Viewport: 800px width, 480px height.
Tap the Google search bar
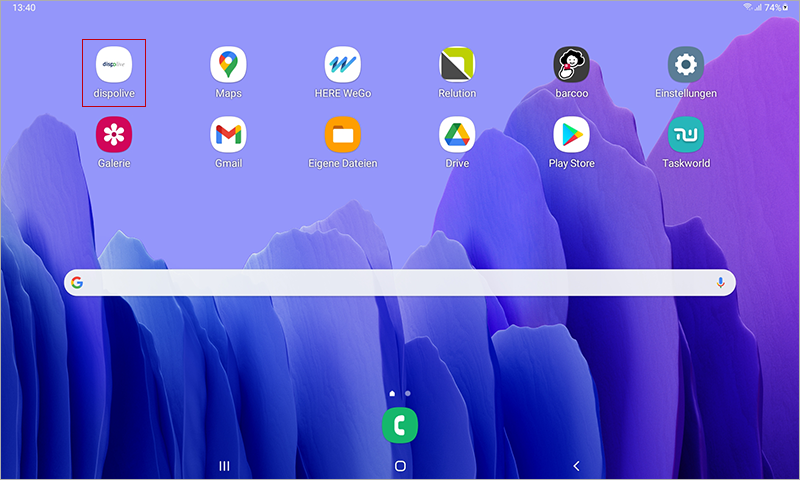400,283
